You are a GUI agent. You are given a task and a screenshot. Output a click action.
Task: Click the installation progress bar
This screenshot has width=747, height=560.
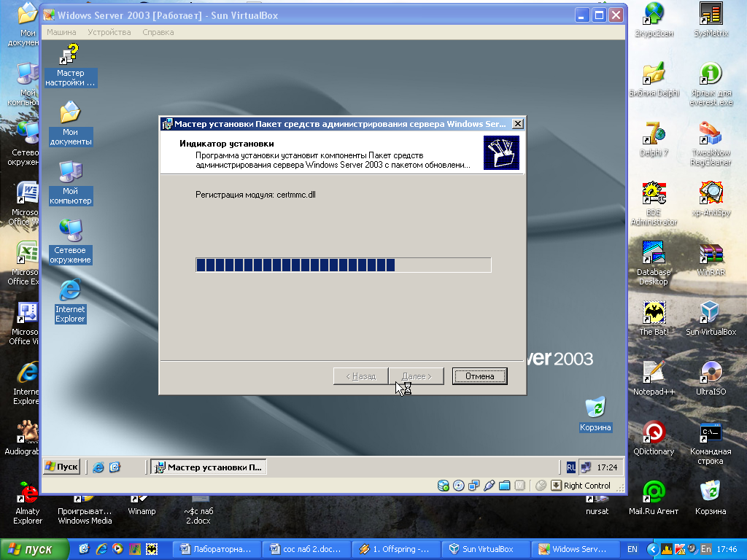click(343, 265)
